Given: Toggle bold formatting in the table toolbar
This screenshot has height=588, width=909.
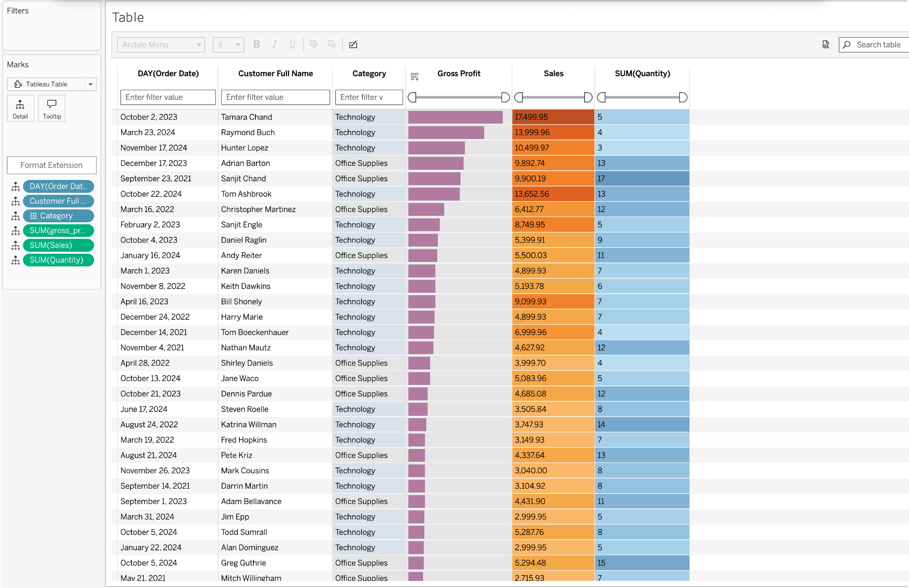Looking at the screenshot, I should (257, 44).
